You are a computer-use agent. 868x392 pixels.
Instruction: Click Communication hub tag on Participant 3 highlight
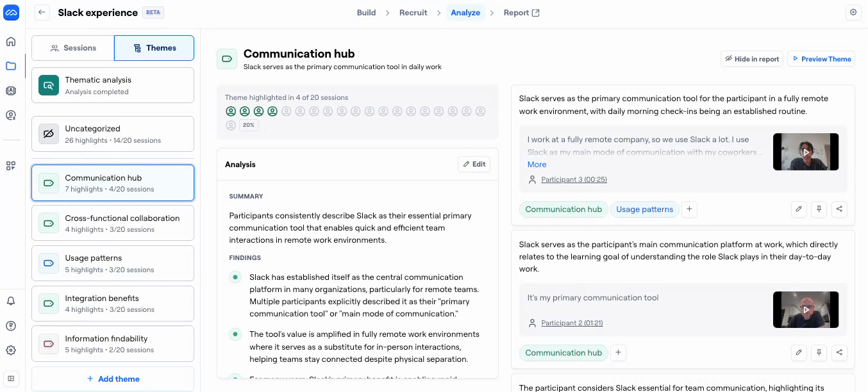(x=563, y=209)
